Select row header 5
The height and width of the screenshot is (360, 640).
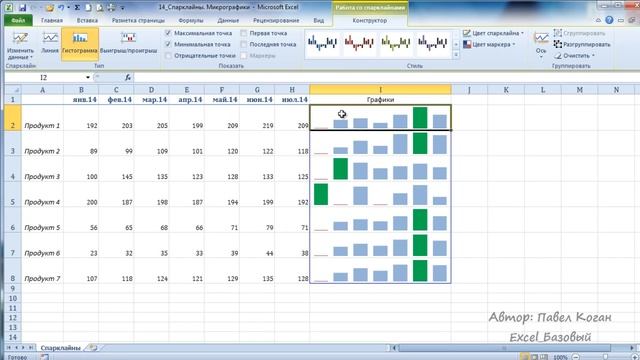pyautogui.click(x=13, y=194)
